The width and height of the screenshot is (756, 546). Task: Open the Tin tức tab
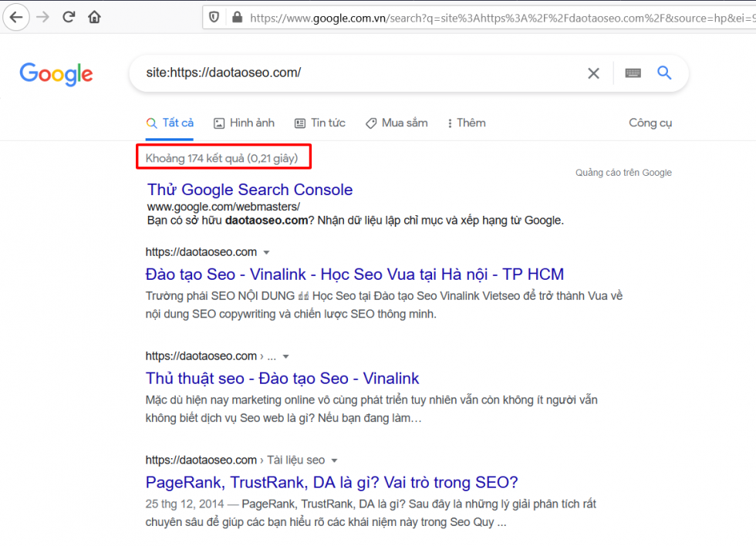pos(319,123)
